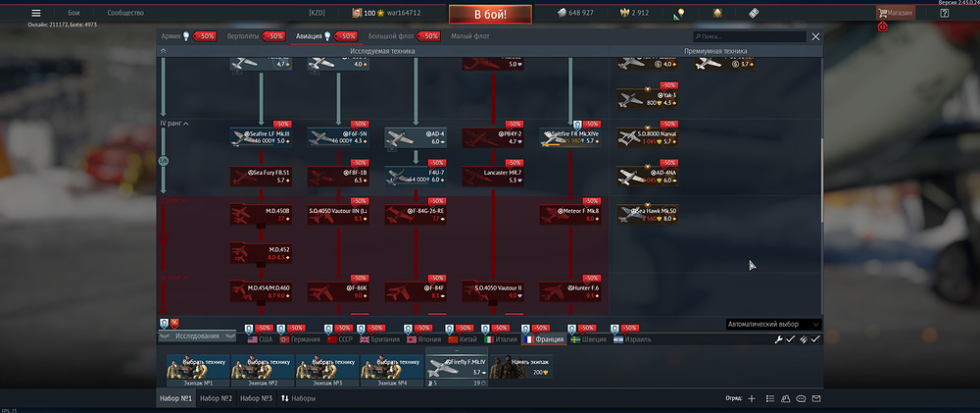This screenshot has height=413, width=980.
Task: Click the silver lions 648 927 balance
Action: coord(575,13)
